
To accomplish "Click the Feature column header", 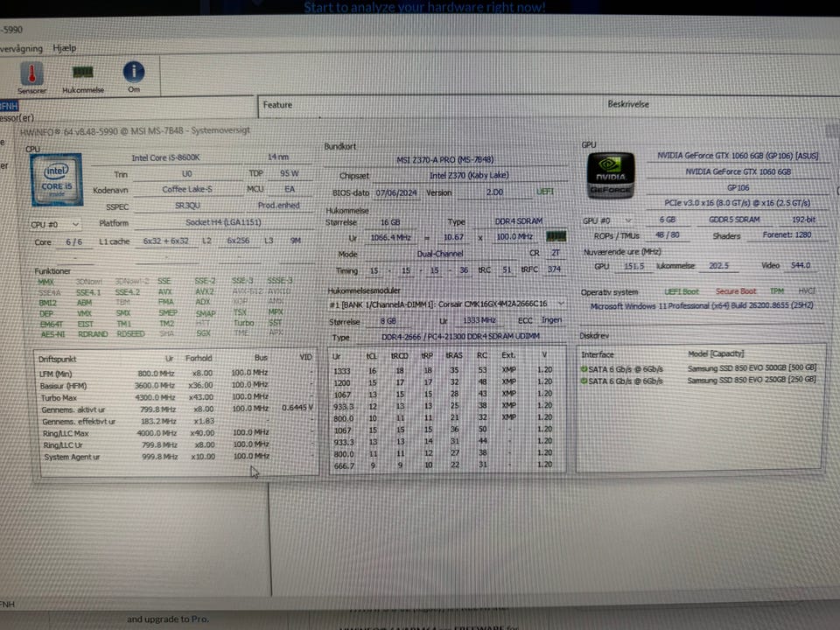I will tap(277, 105).
